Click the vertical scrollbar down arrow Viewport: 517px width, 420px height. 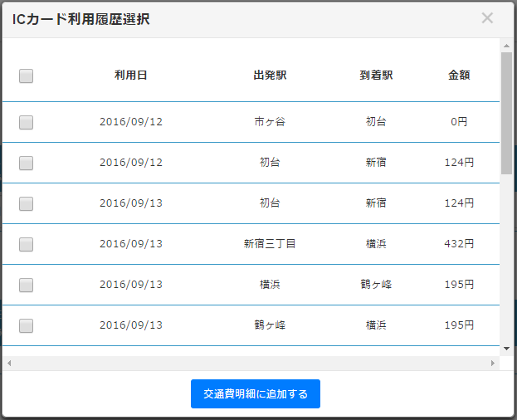pyautogui.click(x=506, y=349)
